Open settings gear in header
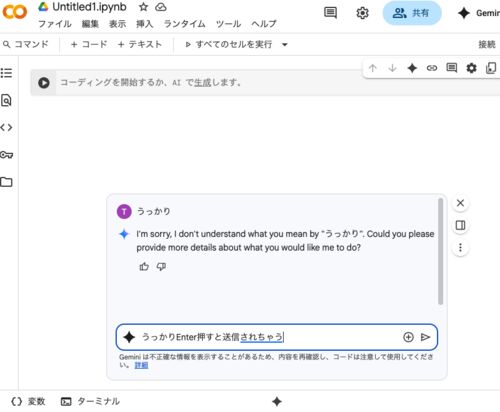 [x=362, y=13]
